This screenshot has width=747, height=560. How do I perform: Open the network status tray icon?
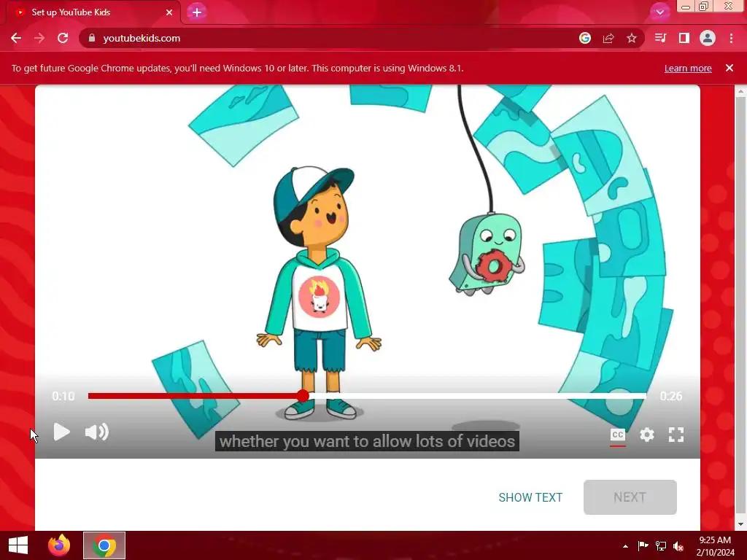[661, 546]
